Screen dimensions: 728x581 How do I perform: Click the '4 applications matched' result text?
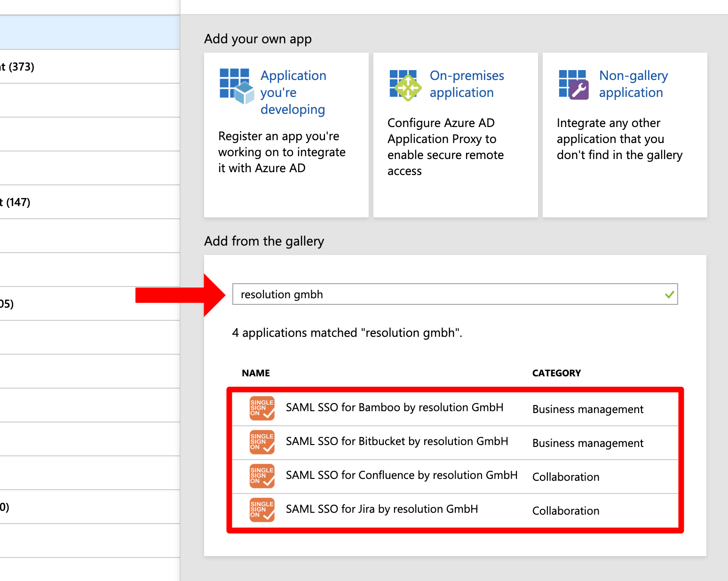coord(347,333)
